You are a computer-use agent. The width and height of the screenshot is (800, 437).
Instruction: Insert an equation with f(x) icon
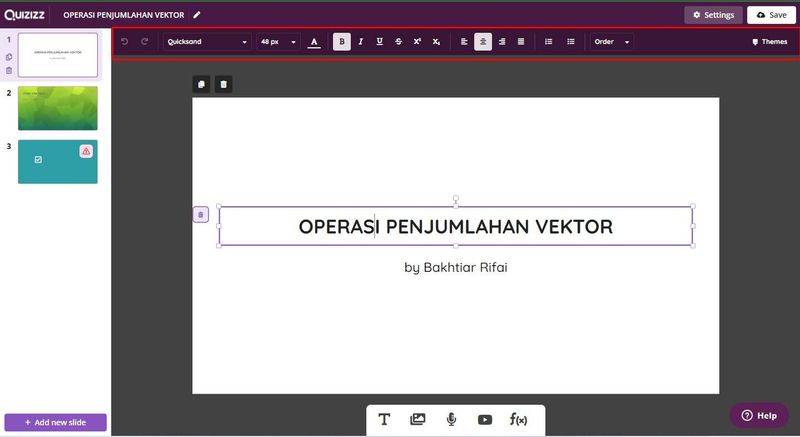tap(518, 420)
